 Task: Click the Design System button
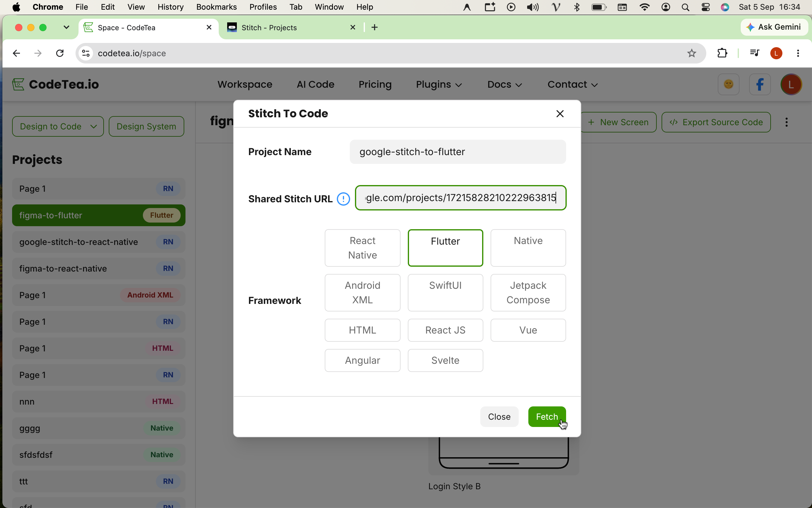point(146,126)
